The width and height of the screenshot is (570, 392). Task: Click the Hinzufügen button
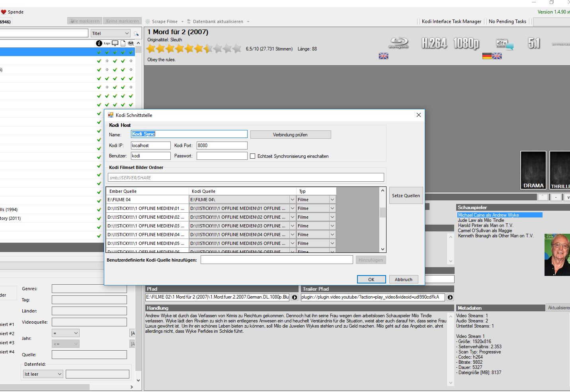point(371,260)
